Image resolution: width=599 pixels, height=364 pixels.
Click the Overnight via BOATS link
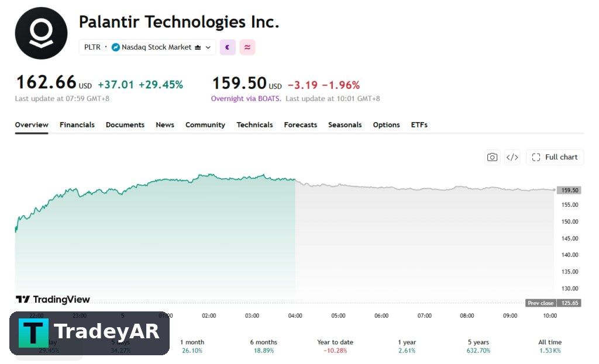pos(246,98)
